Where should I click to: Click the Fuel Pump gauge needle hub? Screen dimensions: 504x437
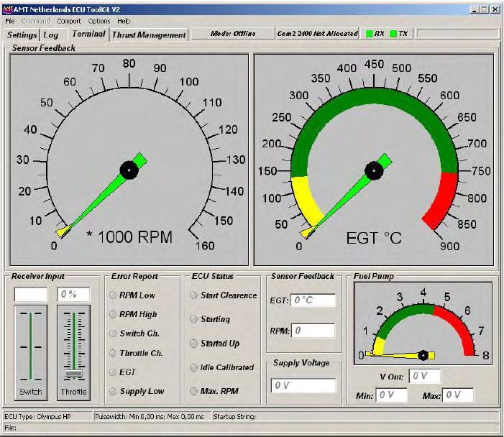[423, 355]
